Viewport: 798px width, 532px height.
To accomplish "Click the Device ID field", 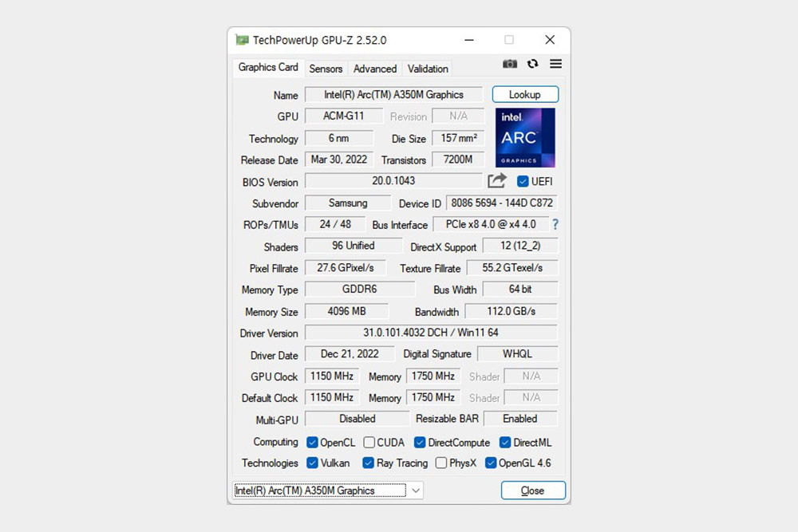I will 502,203.
